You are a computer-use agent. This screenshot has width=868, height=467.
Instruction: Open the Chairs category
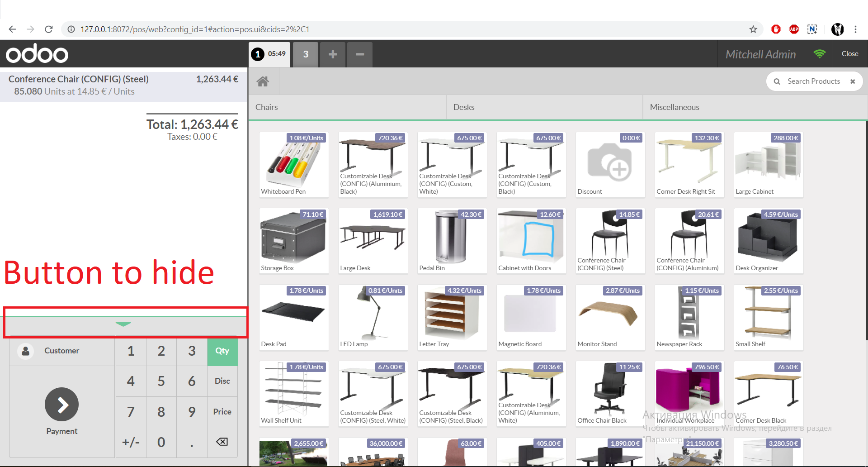pyautogui.click(x=347, y=107)
